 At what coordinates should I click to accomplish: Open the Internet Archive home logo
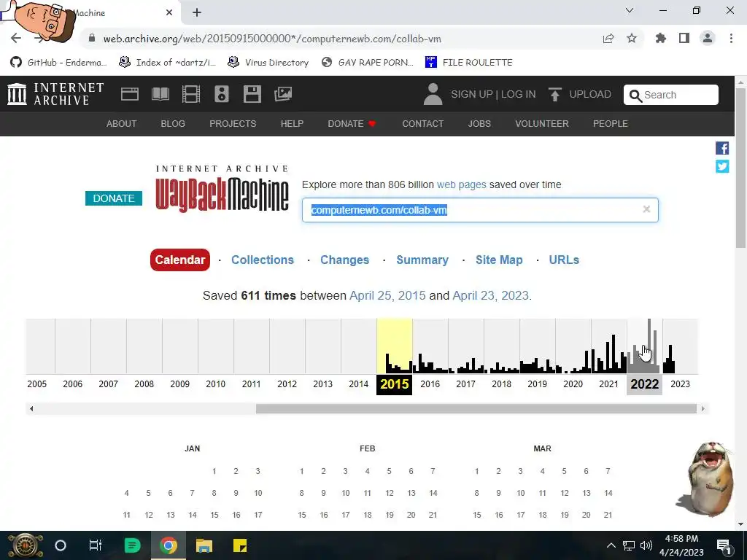pyautogui.click(x=55, y=94)
